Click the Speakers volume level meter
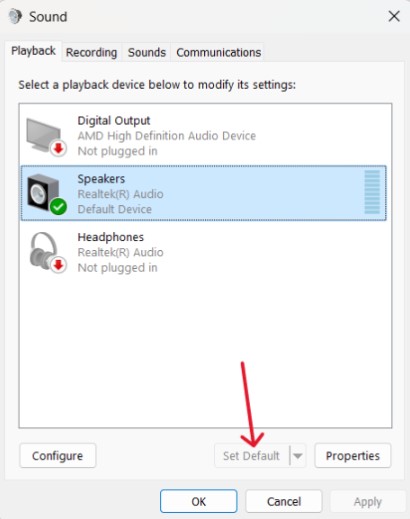The image size is (410, 519). tap(372, 192)
